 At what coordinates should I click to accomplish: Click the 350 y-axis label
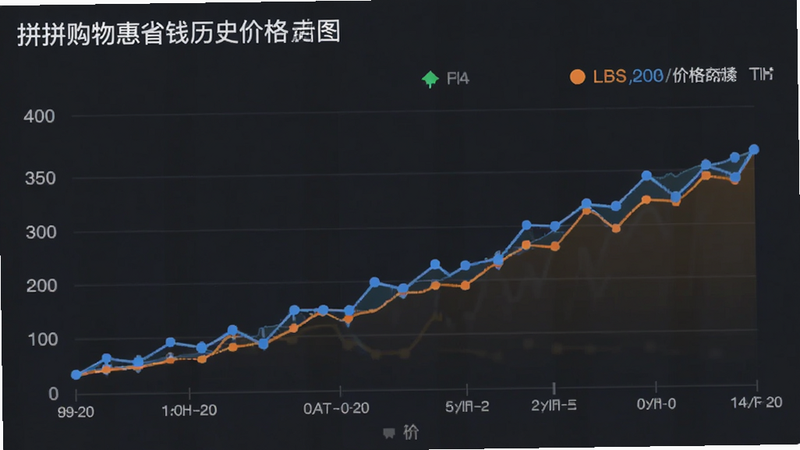40,178
